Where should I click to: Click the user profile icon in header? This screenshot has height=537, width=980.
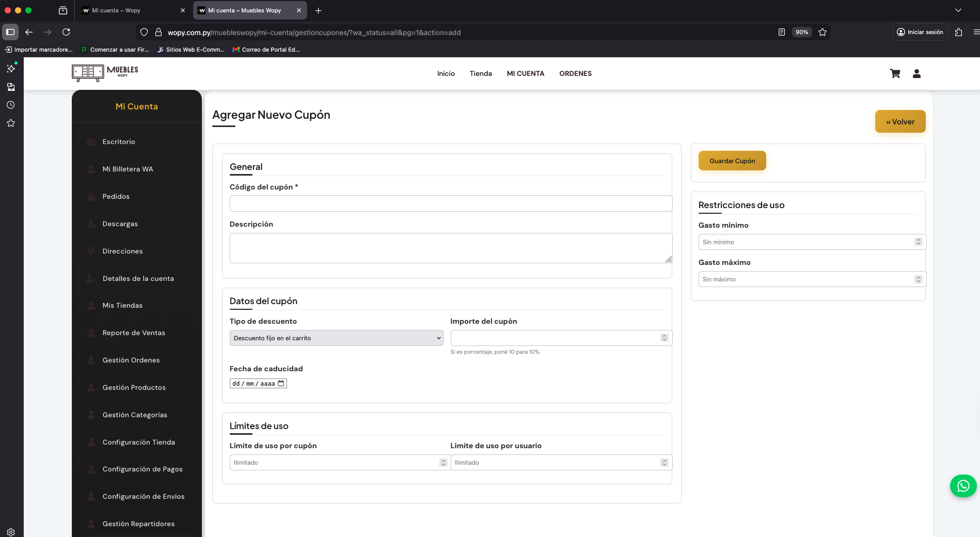[916, 74]
